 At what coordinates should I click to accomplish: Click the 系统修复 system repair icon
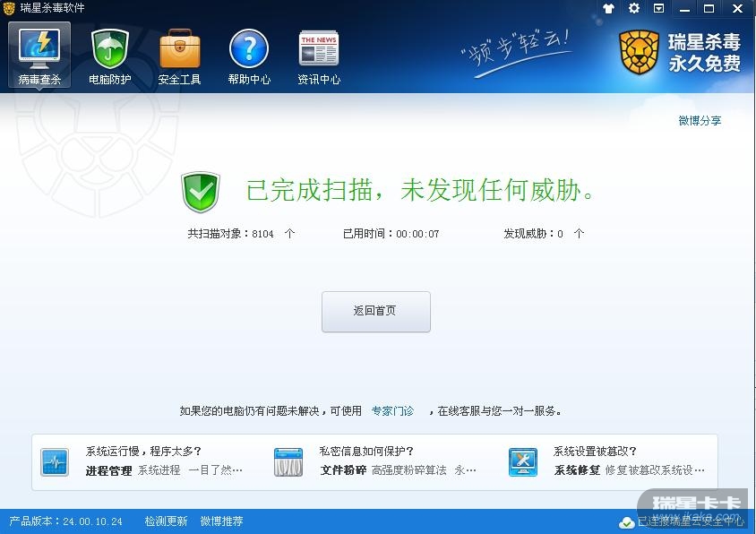522,462
